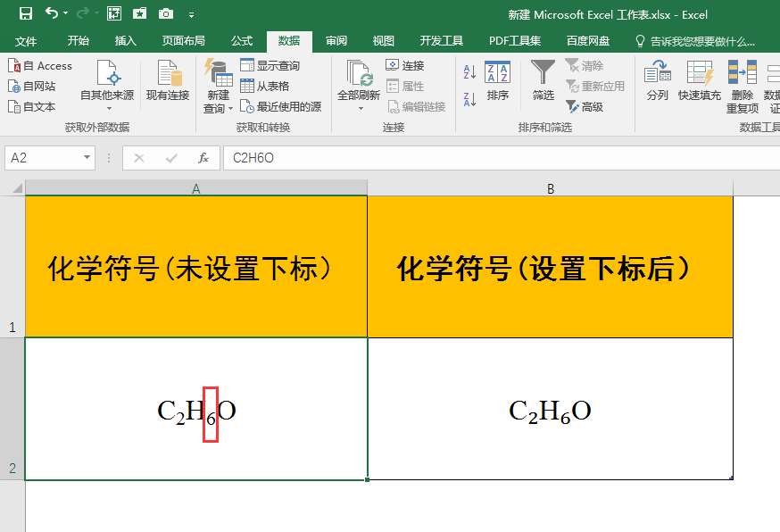This screenshot has height=532, width=780.
Task: Open the 排序 sort dialog icon
Action: click(497, 80)
